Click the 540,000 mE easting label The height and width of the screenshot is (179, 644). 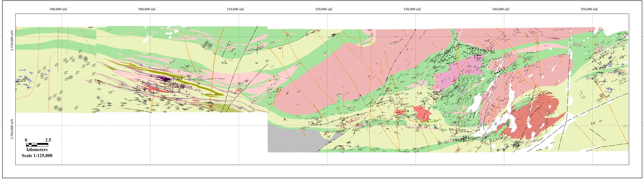501,9
